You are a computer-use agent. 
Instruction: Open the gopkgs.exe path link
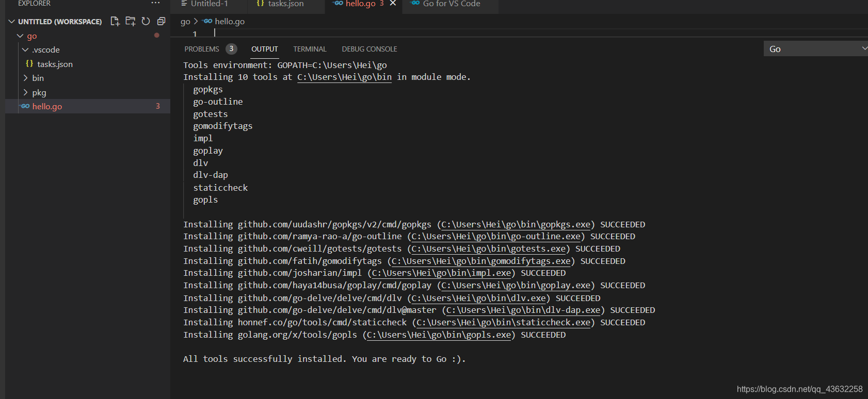pyautogui.click(x=516, y=224)
